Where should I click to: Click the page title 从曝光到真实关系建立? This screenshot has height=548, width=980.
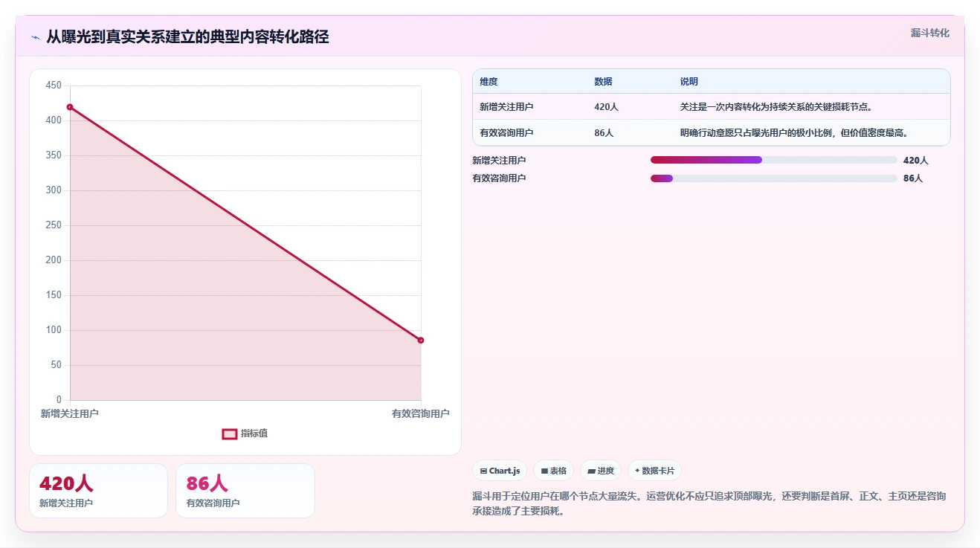(x=187, y=36)
